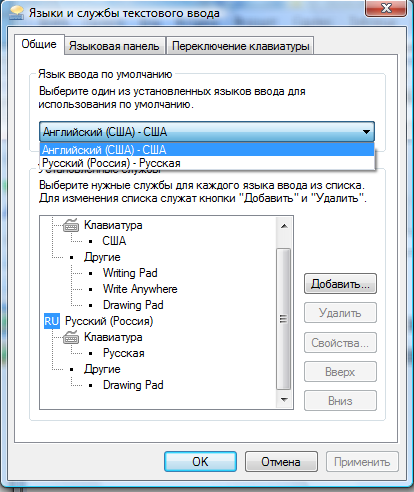414x492 pixels.
Task: Select Клавиатура node under Русский (Россия)
Action: 113,337
